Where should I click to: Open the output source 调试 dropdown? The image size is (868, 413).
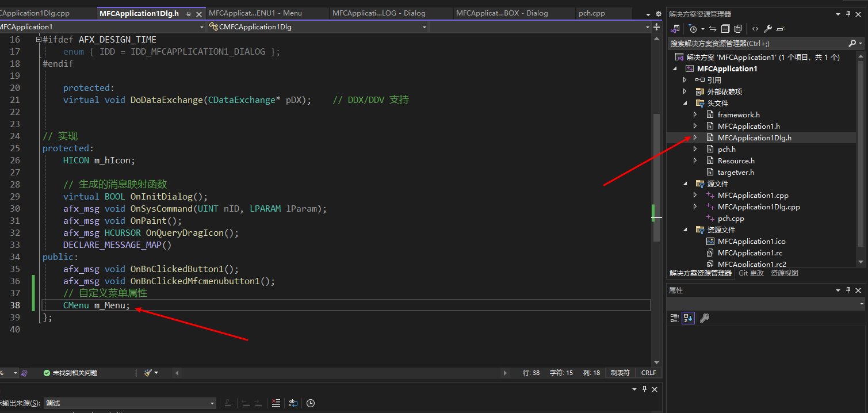(x=130, y=403)
